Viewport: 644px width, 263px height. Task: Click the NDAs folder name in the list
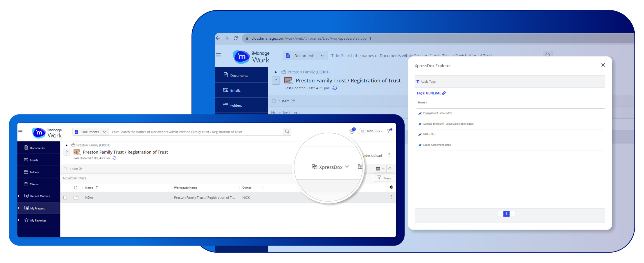(x=89, y=197)
